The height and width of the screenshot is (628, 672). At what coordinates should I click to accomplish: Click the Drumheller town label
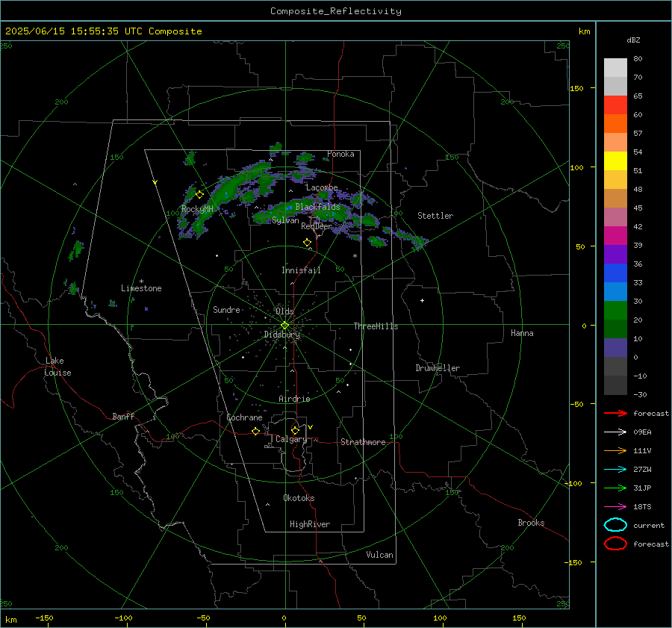click(438, 368)
